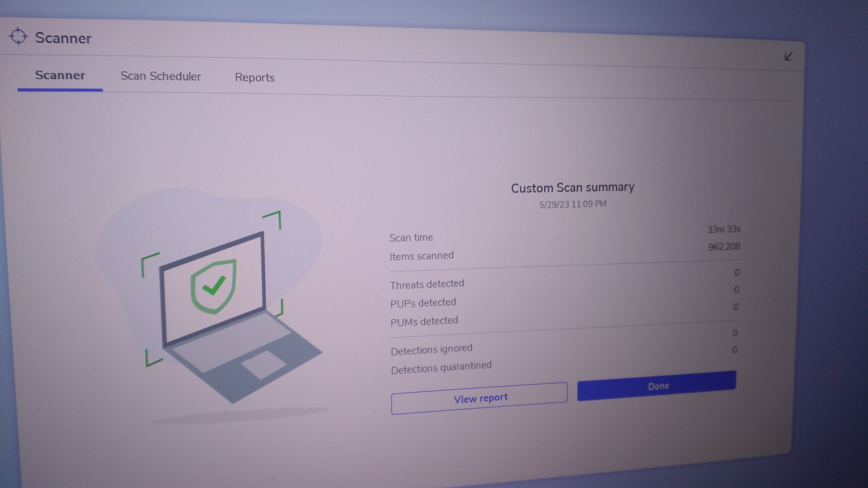Collapse the Scanner window with the arrow icon
Screen dimensions: 868x488
point(788,56)
